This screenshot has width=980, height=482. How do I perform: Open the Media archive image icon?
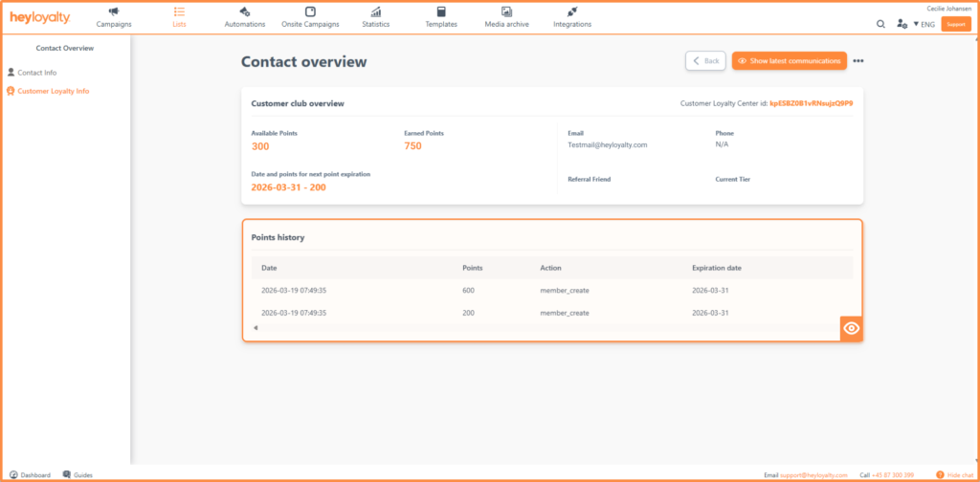coord(507,11)
